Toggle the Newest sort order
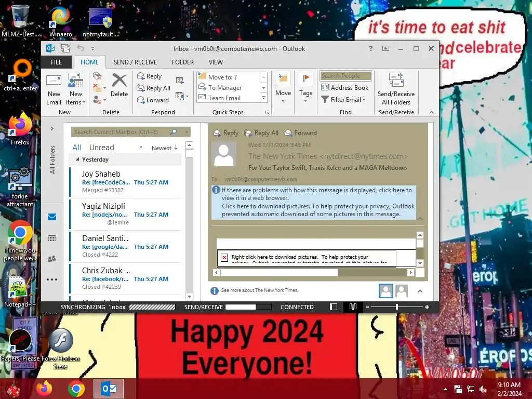 point(165,148)
